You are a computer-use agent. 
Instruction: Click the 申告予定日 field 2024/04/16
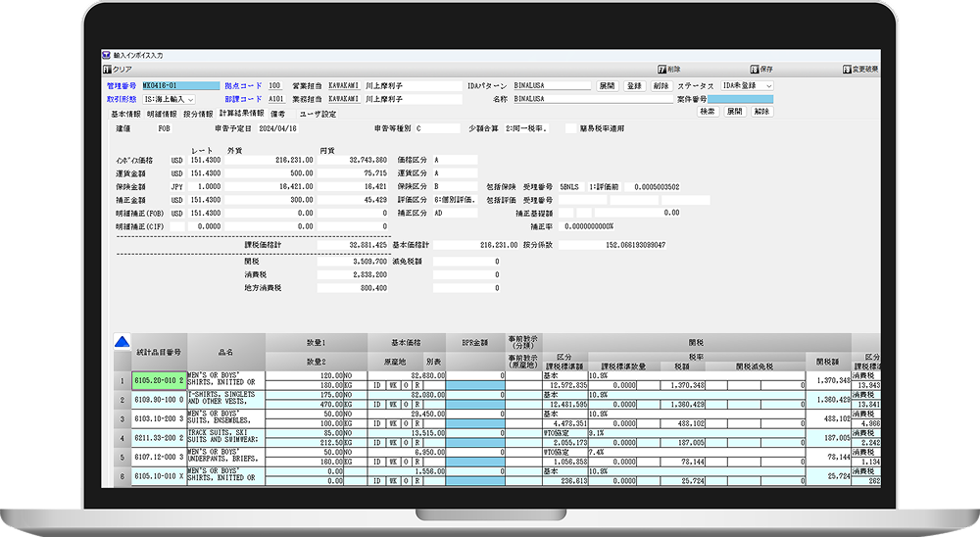278,128
